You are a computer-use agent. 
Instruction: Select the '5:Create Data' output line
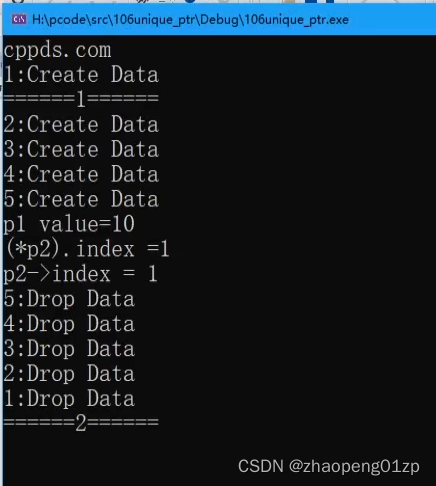81,199
